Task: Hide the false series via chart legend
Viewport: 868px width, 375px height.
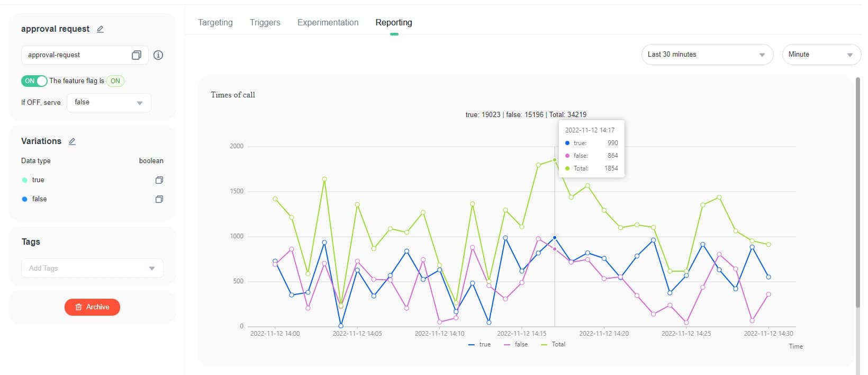Action: [x=516, y=345]
